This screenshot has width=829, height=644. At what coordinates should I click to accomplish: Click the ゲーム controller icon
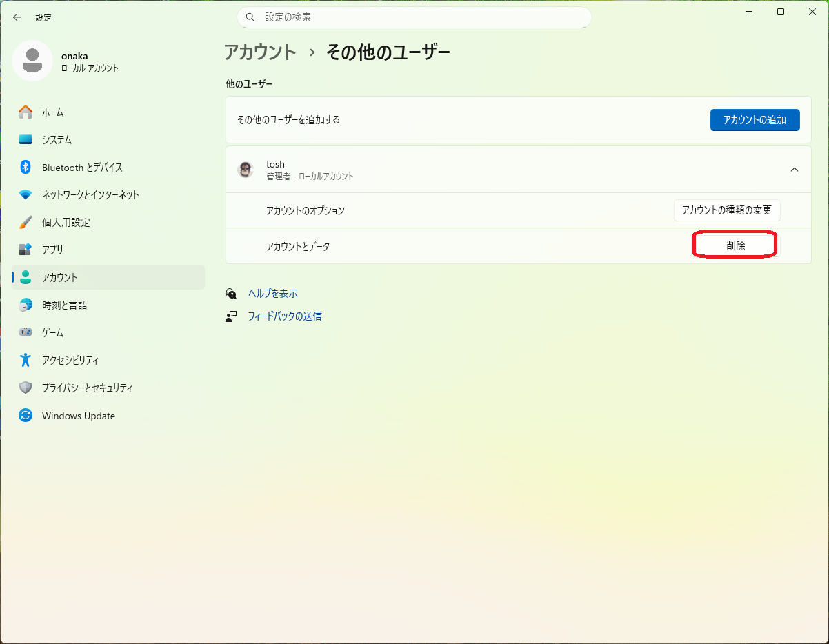tap(26, 332)
